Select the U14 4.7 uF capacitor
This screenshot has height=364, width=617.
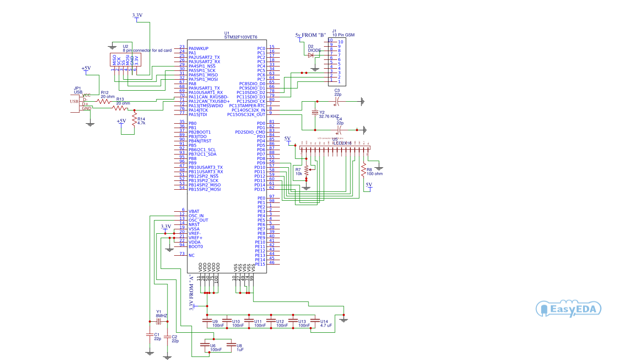pyautogui.click(x=315, y=321)
